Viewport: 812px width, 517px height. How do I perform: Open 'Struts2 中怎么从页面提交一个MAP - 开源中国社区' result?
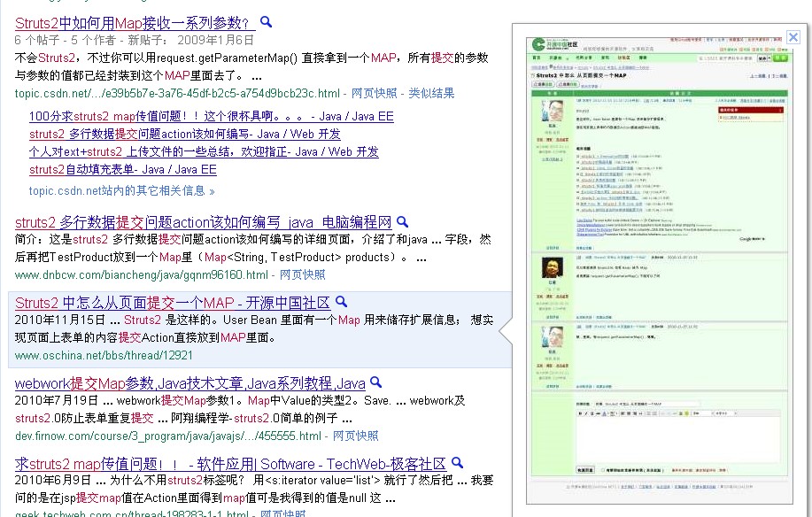(173, 303)
